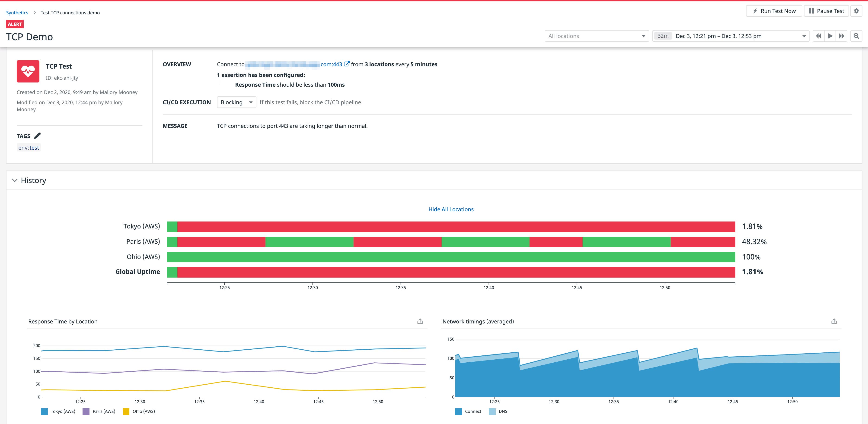868x424 pixels.
Task: Collapse the History section
Action: point(14,180)
